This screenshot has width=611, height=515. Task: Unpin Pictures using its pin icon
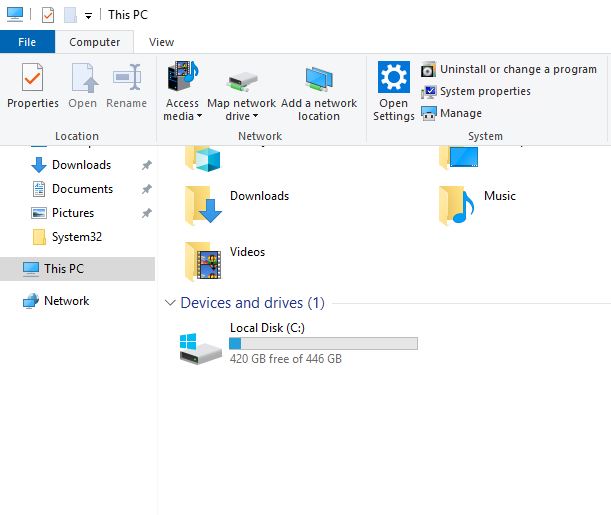[147, 213]
